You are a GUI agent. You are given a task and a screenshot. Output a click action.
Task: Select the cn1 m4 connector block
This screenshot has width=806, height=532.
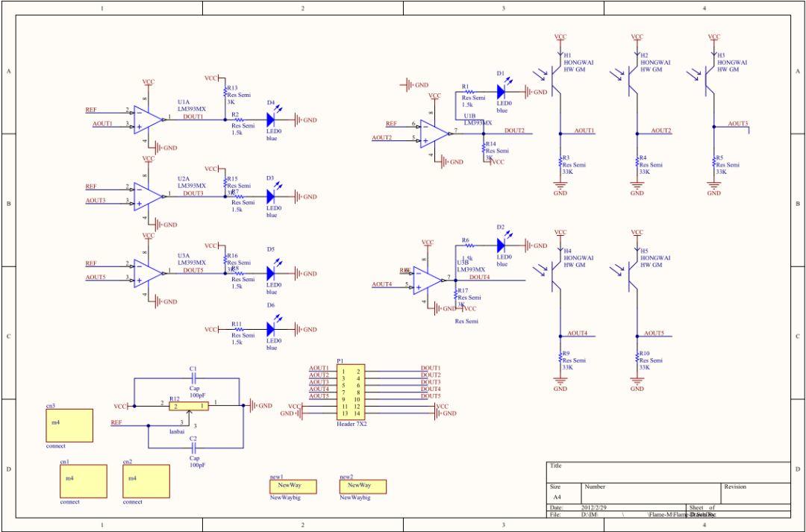84,481
